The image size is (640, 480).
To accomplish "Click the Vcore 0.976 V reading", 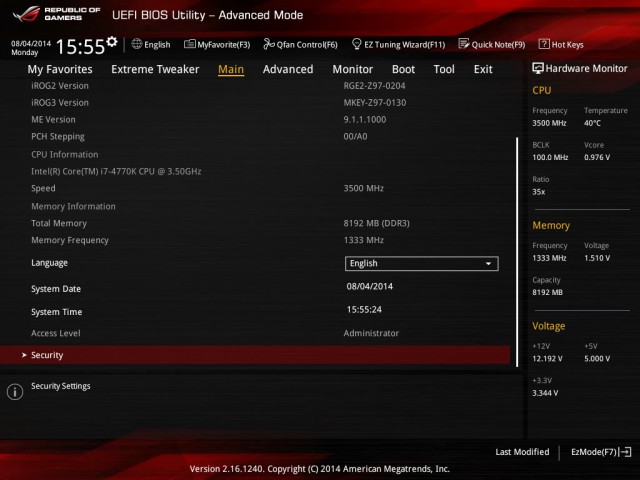I will click(597, 158).
